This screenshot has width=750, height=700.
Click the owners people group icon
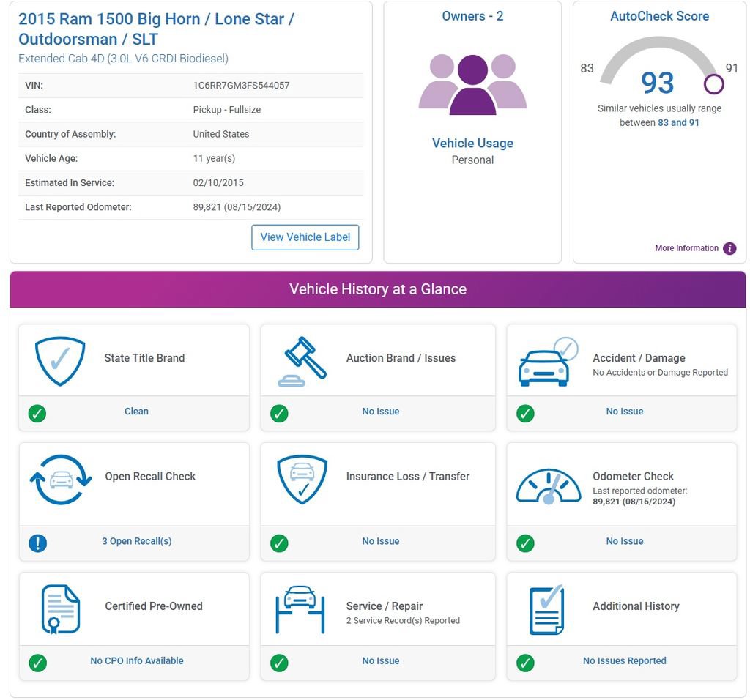(x=472, y=84)
